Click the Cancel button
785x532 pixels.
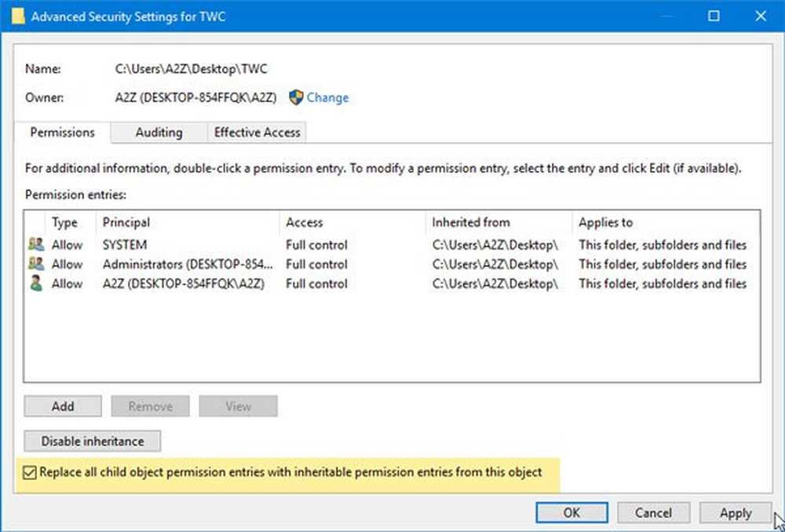point(653,513)
